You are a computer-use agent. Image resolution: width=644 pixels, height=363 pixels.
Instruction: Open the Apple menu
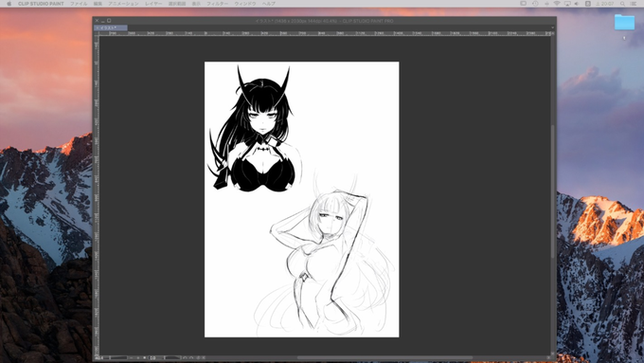click(9, 3)
